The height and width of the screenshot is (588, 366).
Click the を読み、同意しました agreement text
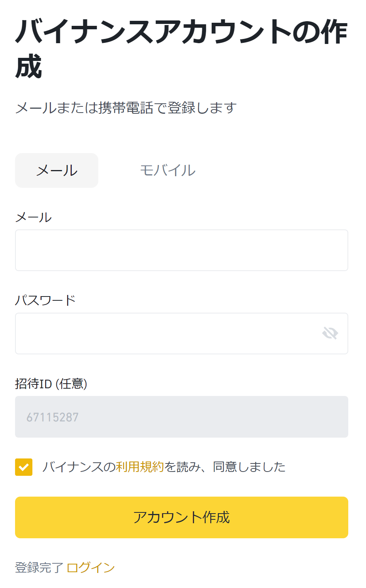225,467
